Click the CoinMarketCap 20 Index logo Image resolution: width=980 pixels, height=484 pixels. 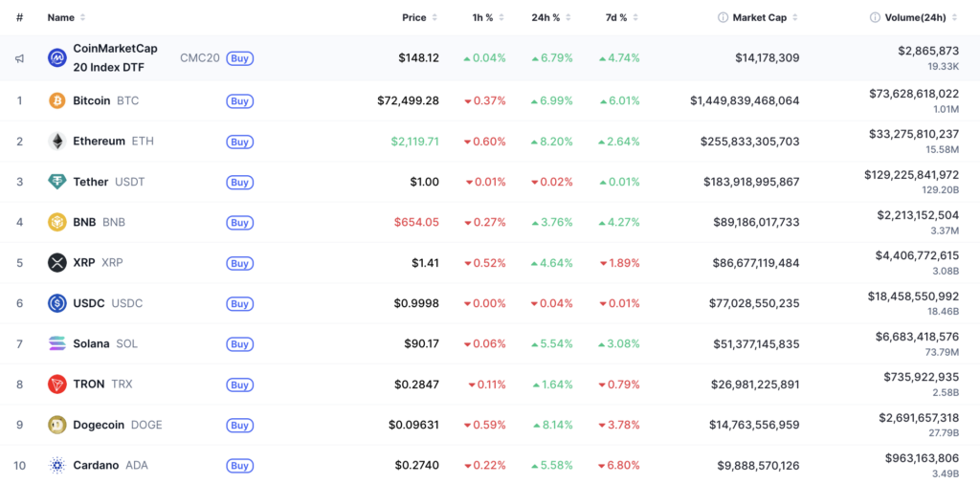pos(56,58)
